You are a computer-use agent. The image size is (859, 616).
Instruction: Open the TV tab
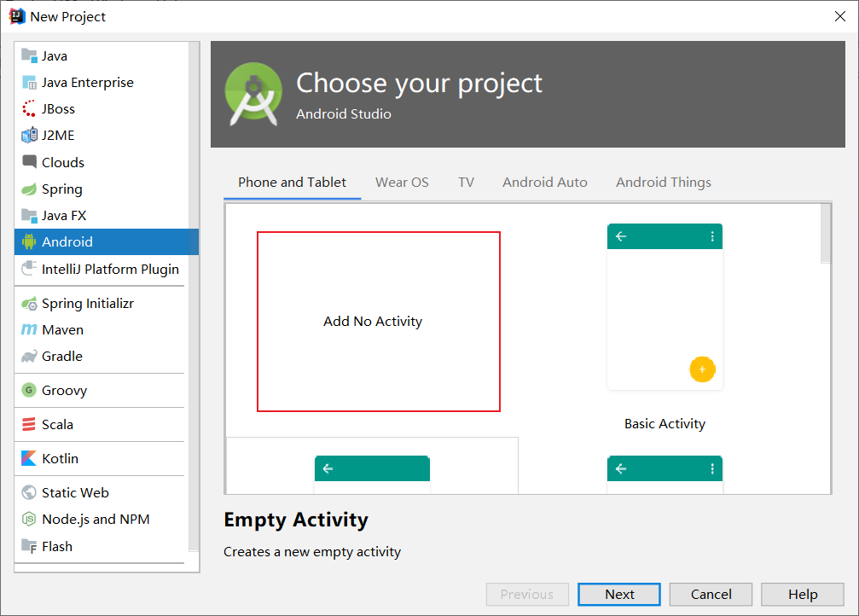[x=467, y=183]
